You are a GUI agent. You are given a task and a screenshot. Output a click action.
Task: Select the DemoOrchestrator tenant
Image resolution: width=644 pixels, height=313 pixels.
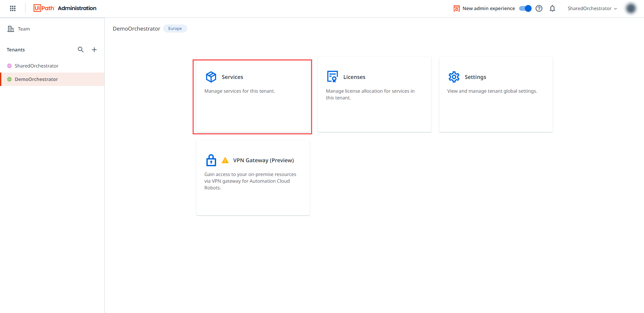52,79
